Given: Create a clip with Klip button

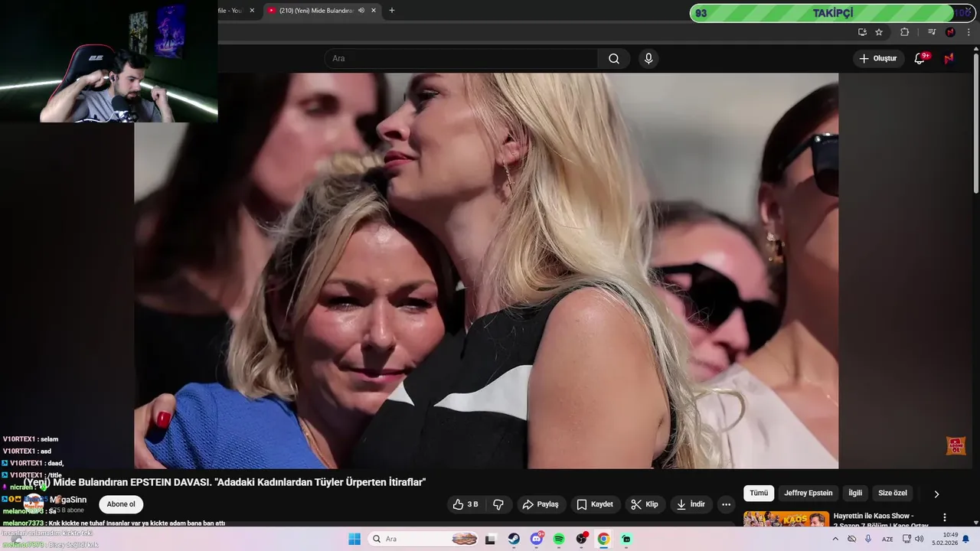Looking at the screenshot, I should pos(644,504).
